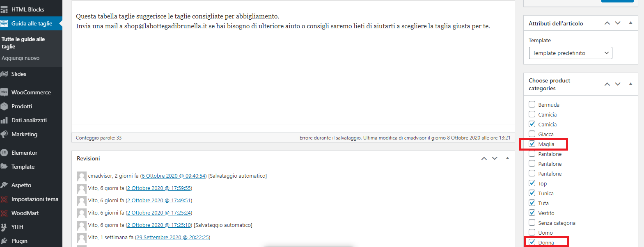Click the Aspetto paintbrush icon
This screenshot has width=644, height=247.
(x=4, y=185)
